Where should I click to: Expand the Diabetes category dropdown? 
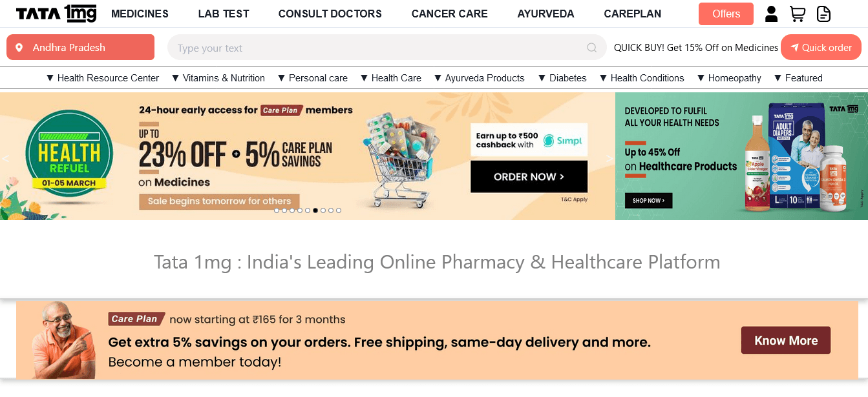coord(562,78)
